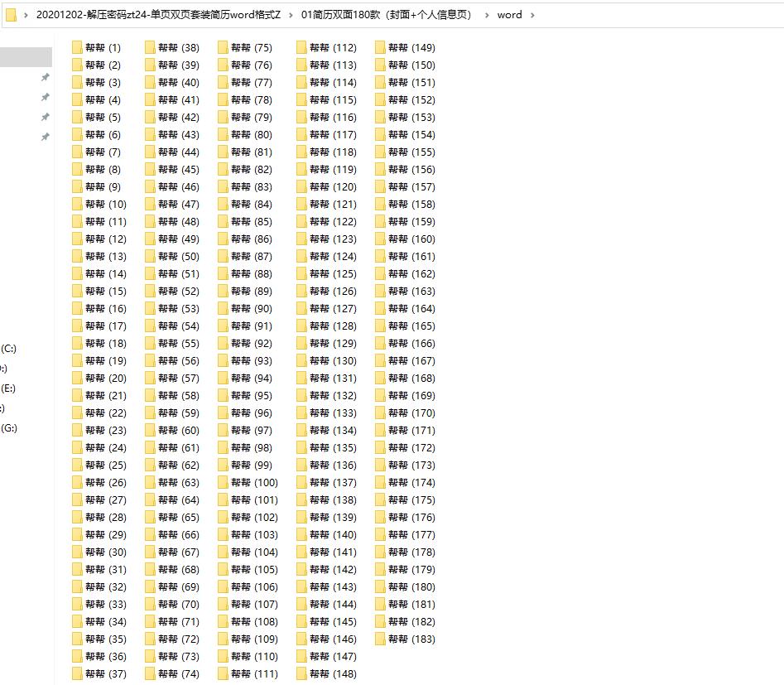Screen dimensions: 784x685
Task: Select folder name 帮帮 (72)
Action: 179,639
